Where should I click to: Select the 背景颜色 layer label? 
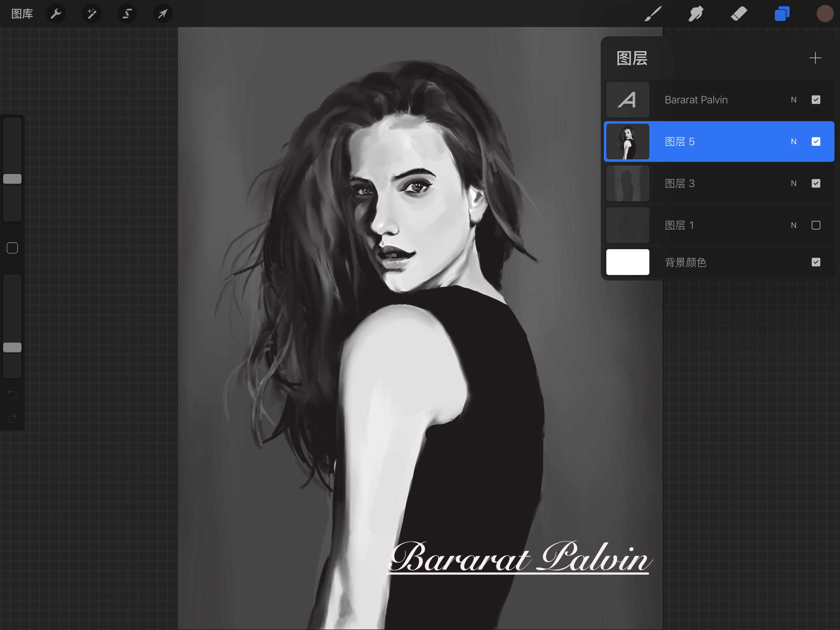pos(685,262)
